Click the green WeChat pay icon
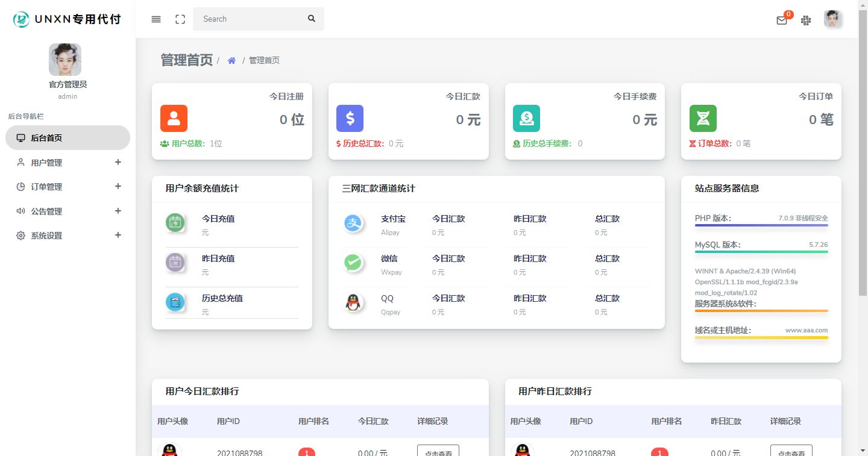This screenshot has width=868, height=456. pyautogui.click(x=353, y=263)
